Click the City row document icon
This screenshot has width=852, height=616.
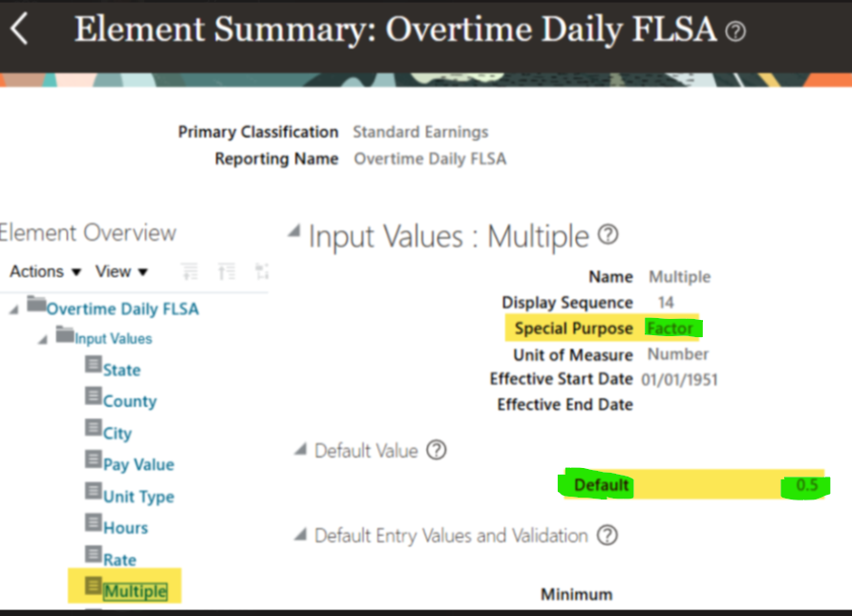(x=94, y=428)
